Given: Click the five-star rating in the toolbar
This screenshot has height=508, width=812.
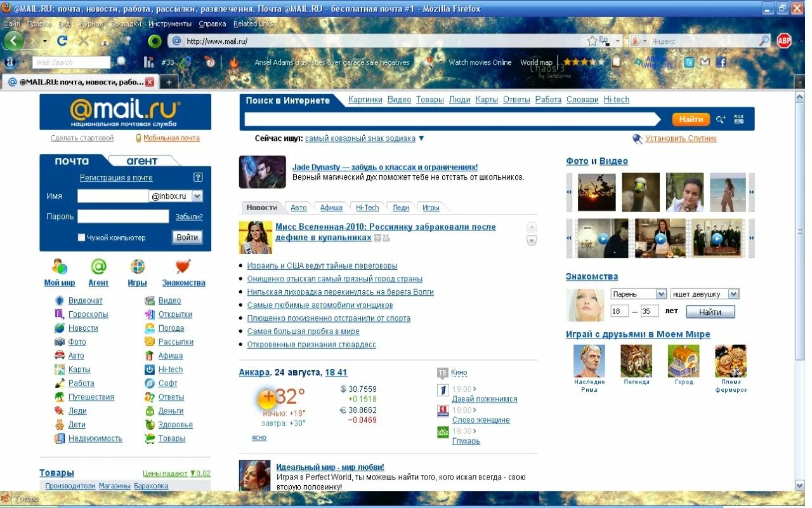Looking at the screenshot, I should pyautogui.click(x=584, y=62).
